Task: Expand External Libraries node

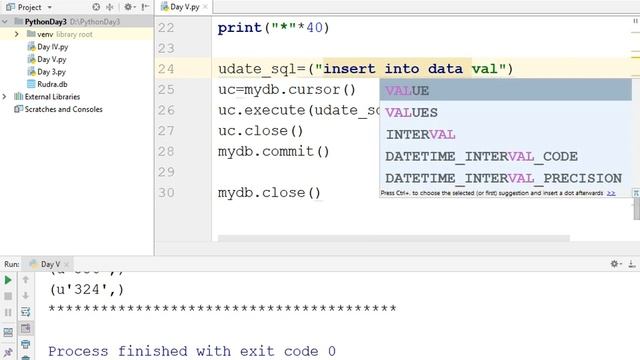Action: [4, 97]
